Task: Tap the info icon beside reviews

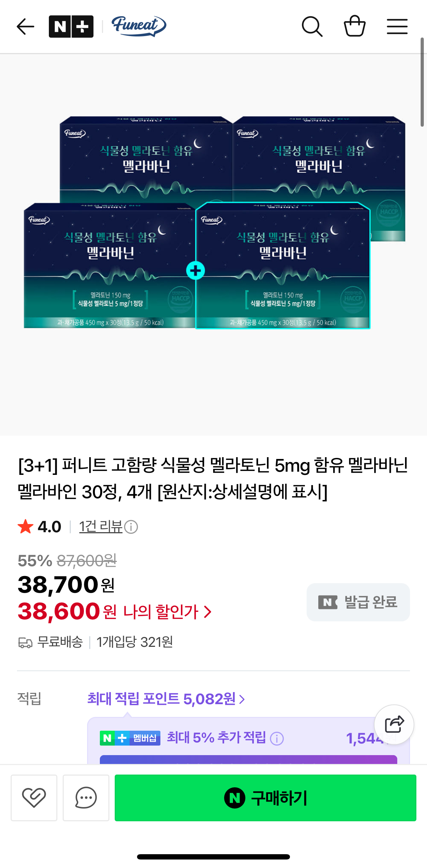Action: tap(131, 527)
